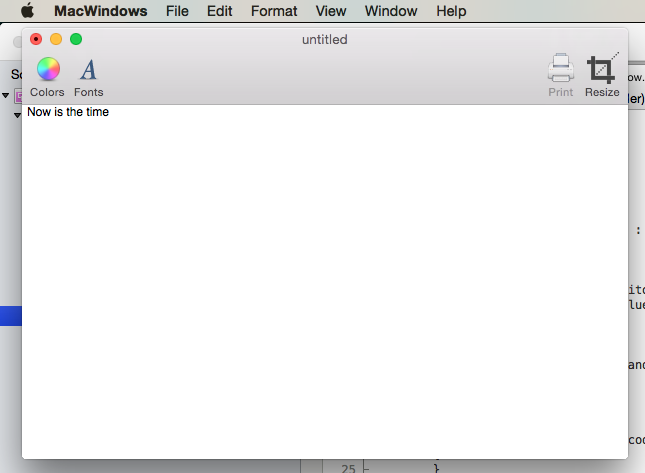Viewport: 645px width, 473px height.
Task: Minimize the untitled window with yellow button
Action: point(56,39)
